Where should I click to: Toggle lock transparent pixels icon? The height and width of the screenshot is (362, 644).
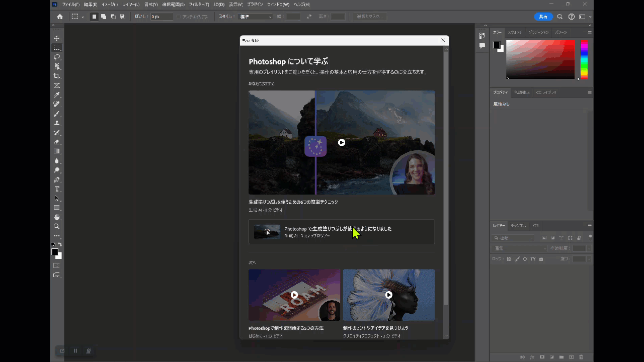pyautogui.click(x=509, y=259)
